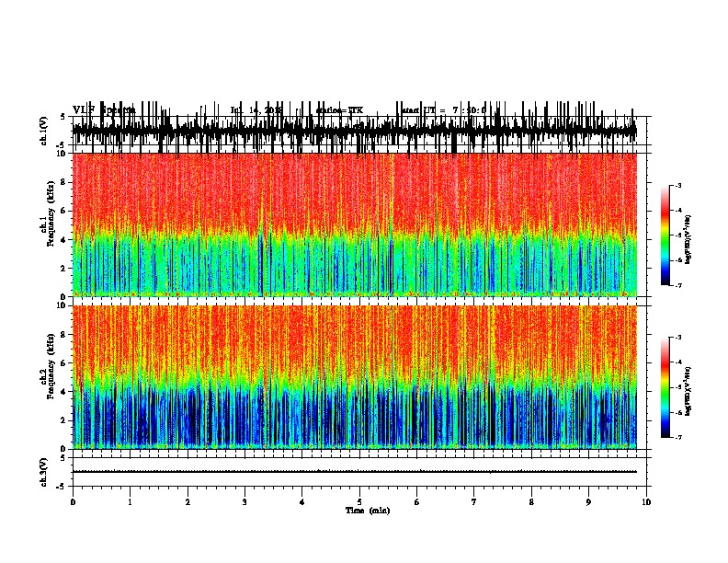728x563 pixels.
Task: Click time axis tick label 0
Action: coord(73,502)
